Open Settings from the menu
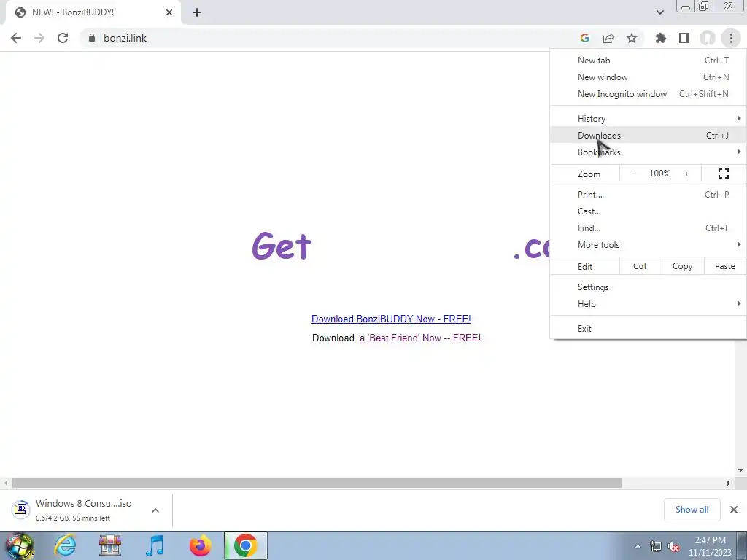This screenshot has width=747, height=560. tap(648, 287)
